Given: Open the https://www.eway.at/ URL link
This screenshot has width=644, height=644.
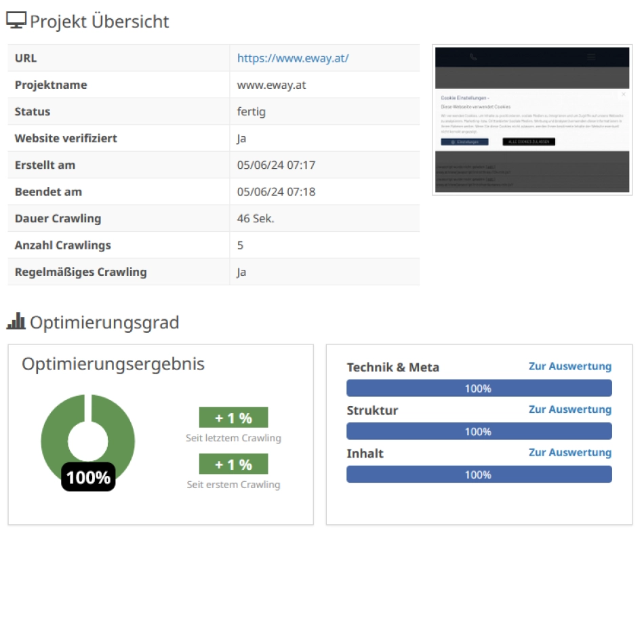Looking at the screenshot, I should click(293, 58).
